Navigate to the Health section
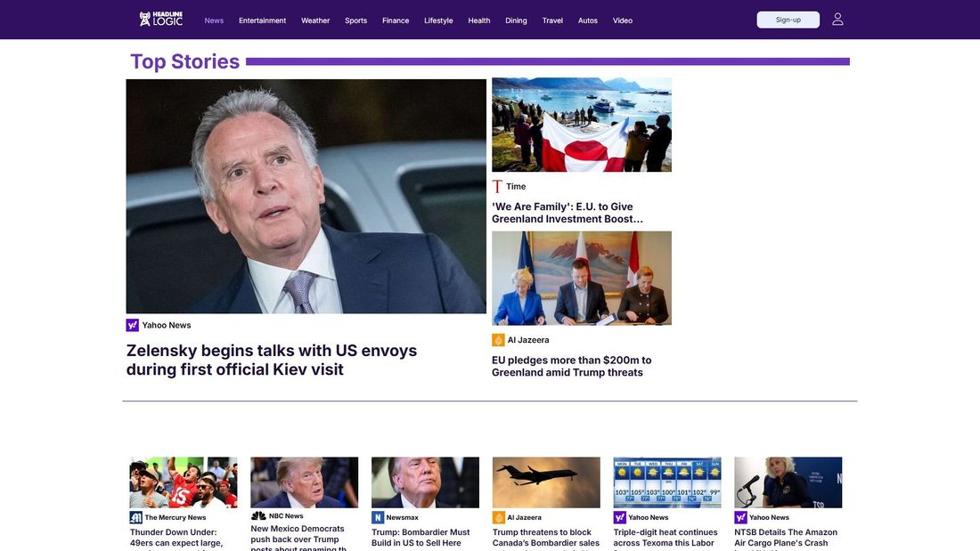The width and height of the screenshot is (980, 551). (x=479, y=20)
